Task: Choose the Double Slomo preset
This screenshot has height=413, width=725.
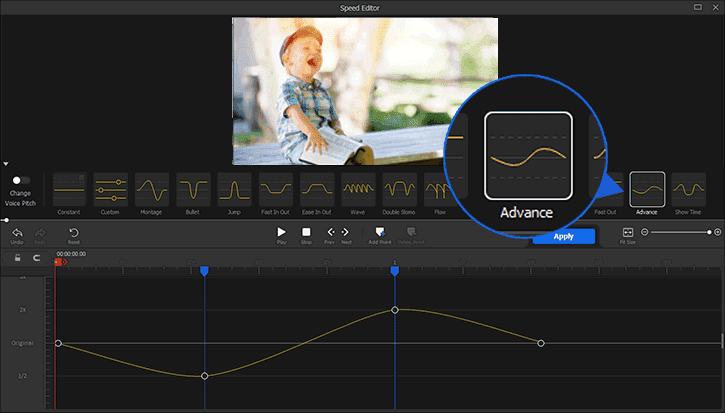Action: 399,189
